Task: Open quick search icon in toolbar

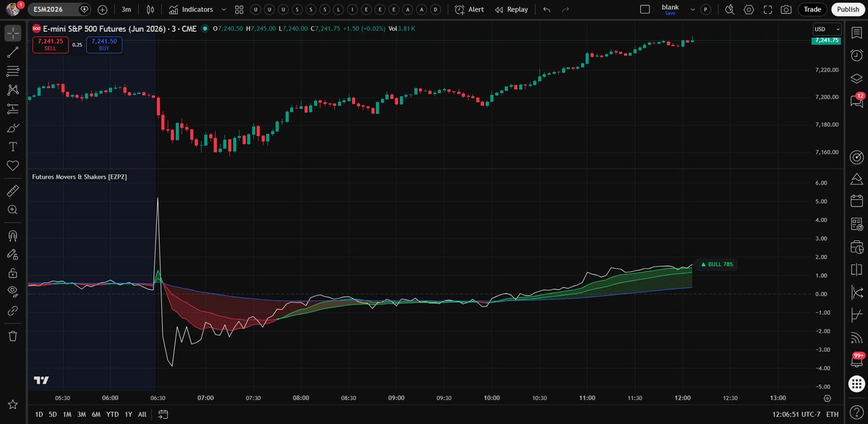Action: click(729, 9)
